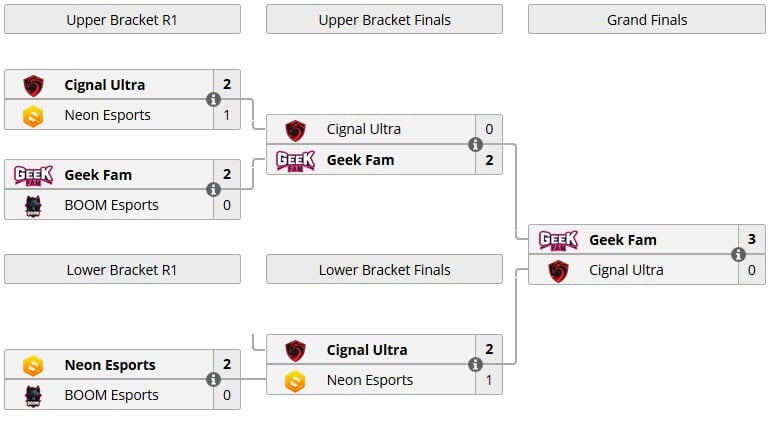Click Geek Fam's score of 3 in Grand Finals

[x=751, y=240]
